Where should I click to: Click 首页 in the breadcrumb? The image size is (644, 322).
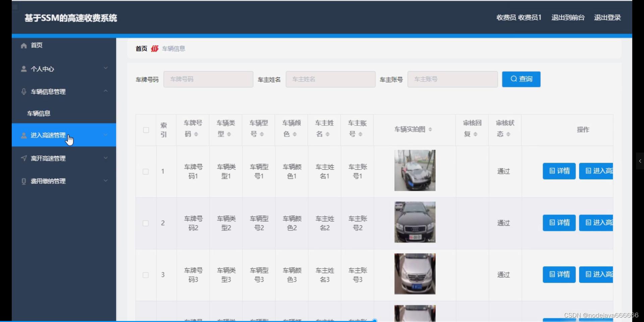click(141, 49)
